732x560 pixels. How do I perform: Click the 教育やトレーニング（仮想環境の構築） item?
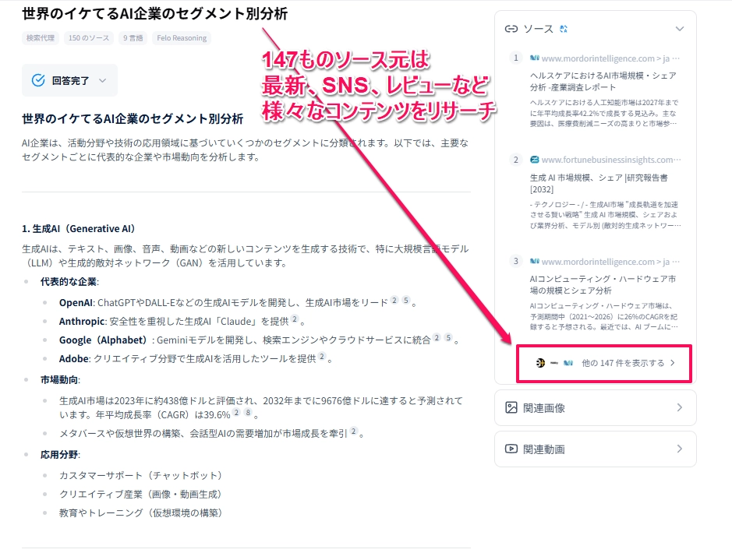(x=143, y=513)
